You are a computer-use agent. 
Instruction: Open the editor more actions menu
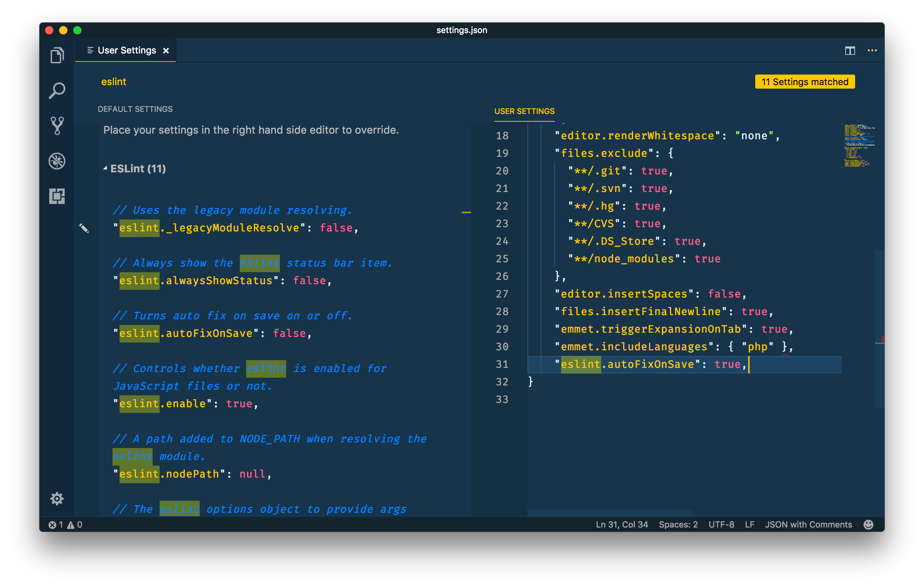coord(872,51)
